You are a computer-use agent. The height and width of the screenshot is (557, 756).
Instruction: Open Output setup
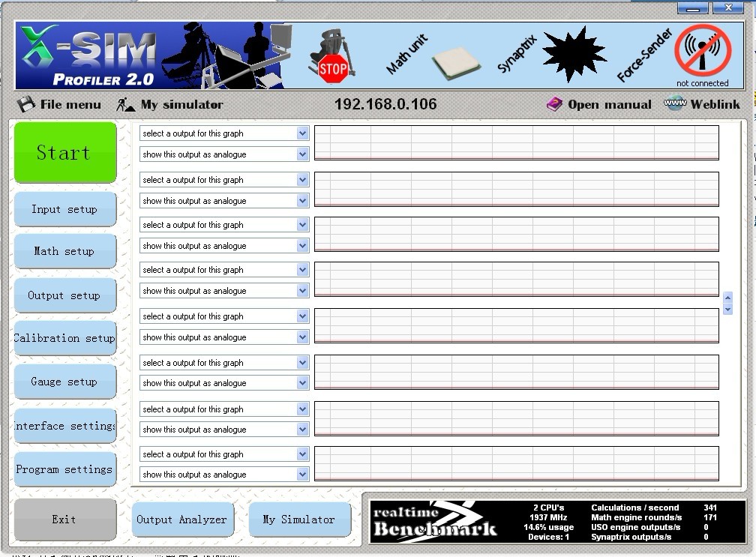[65, 295]
